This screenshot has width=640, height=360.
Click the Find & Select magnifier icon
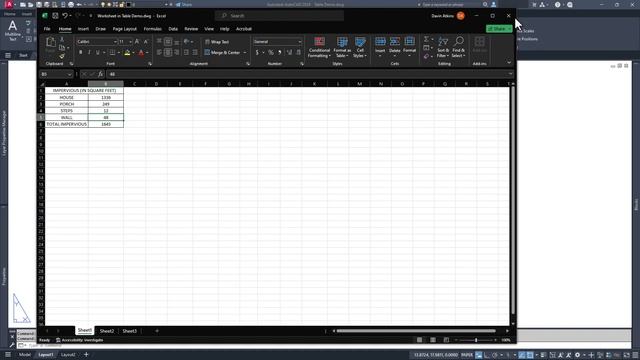tap(459, 42)
